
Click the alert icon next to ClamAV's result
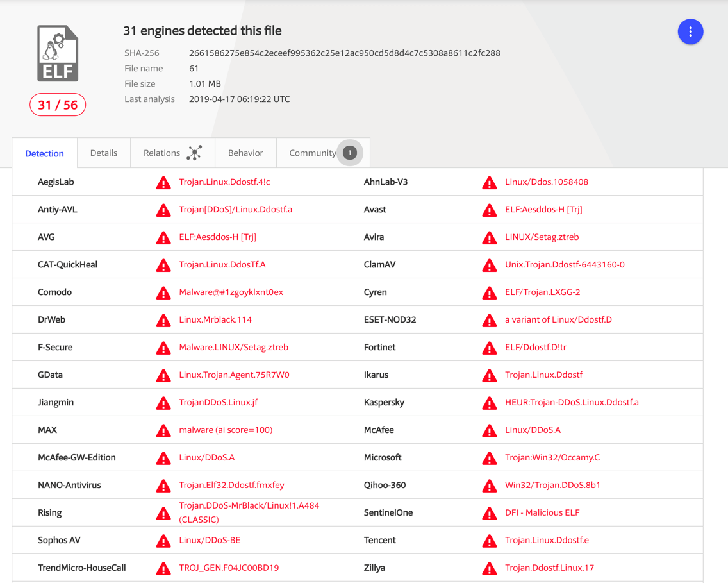click(490, 265)
